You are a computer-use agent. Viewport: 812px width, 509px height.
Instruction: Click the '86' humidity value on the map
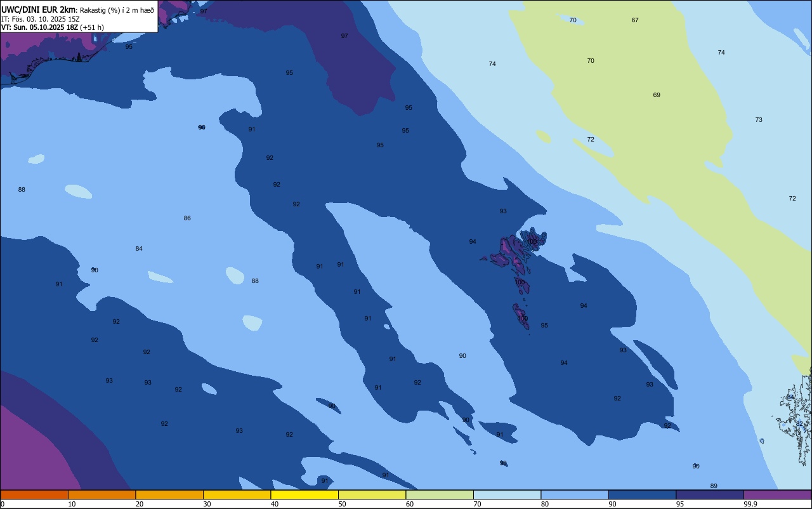click(187, 218)
